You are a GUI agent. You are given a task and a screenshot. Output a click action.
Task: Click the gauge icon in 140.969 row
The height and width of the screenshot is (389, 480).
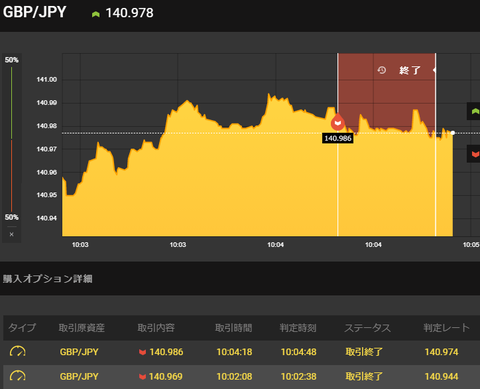18,376
